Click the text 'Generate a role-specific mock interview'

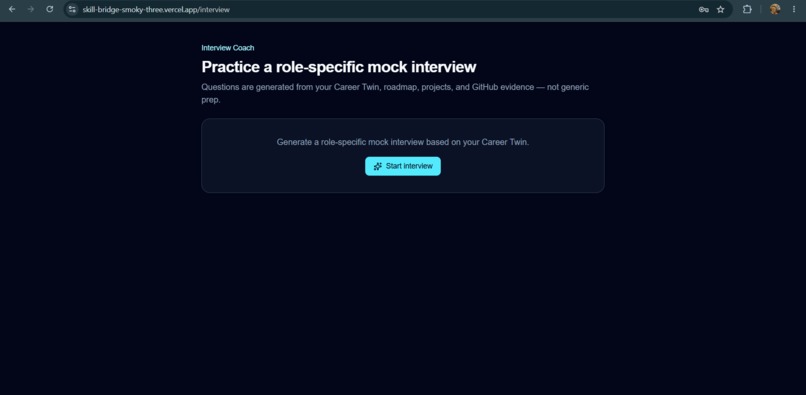coord(402,142)
